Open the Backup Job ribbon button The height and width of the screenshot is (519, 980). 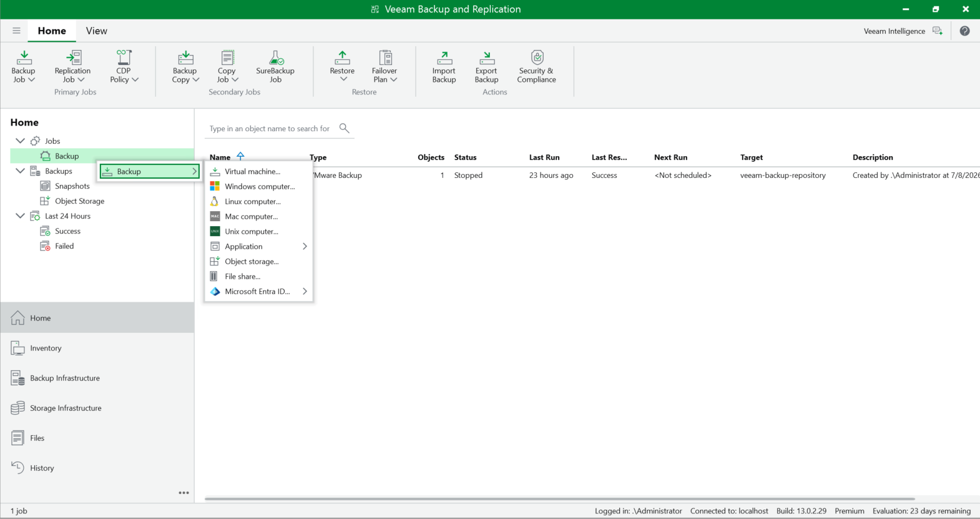(24, 66)
